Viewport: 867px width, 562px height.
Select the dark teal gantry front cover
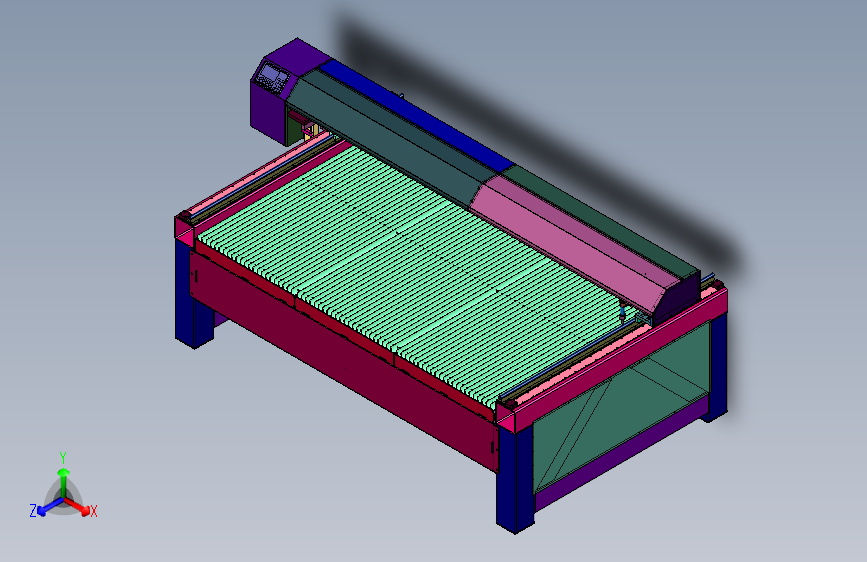point(387,138)
